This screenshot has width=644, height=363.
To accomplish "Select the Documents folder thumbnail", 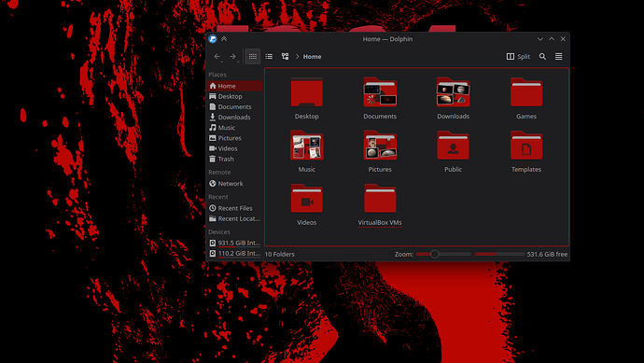I will (380, 92).
